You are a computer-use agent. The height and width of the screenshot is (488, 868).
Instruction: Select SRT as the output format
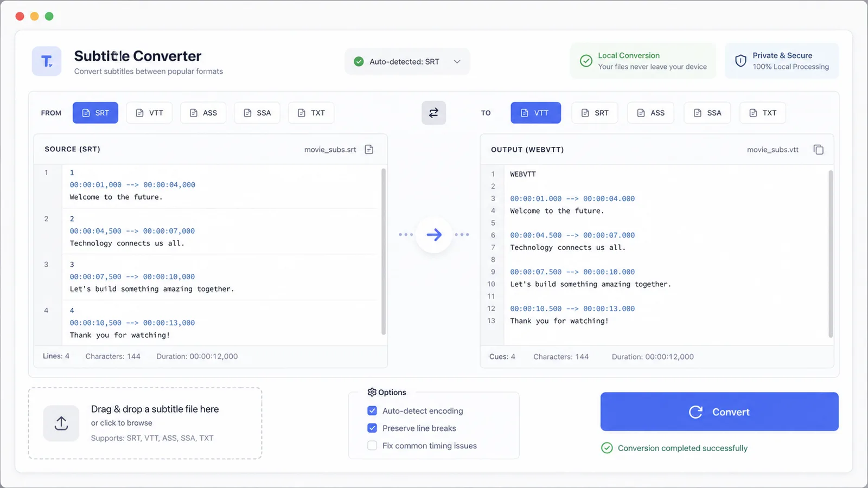pos(595,113)
